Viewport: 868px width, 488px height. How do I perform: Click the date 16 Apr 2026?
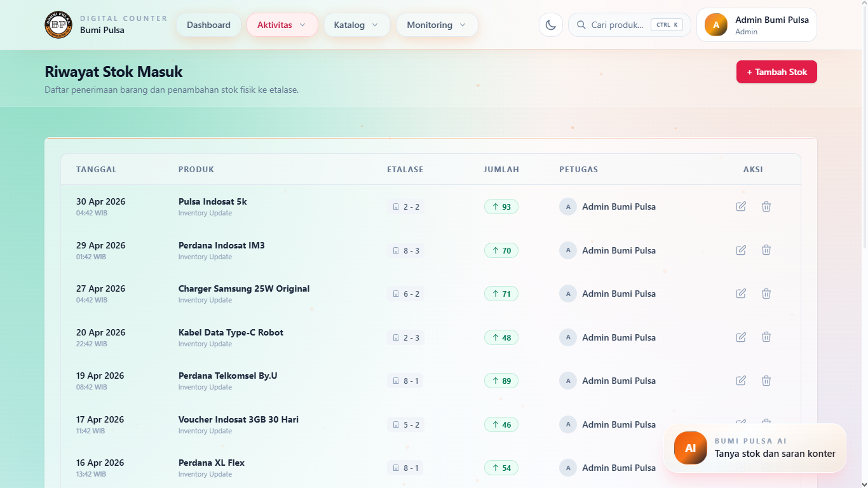[100, 463]
